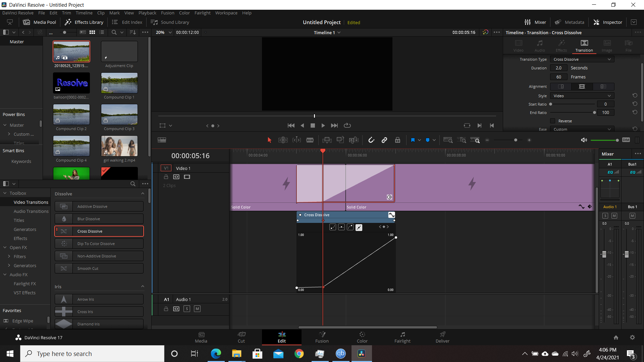Toggle the Loop playback icon

point(347,125)
